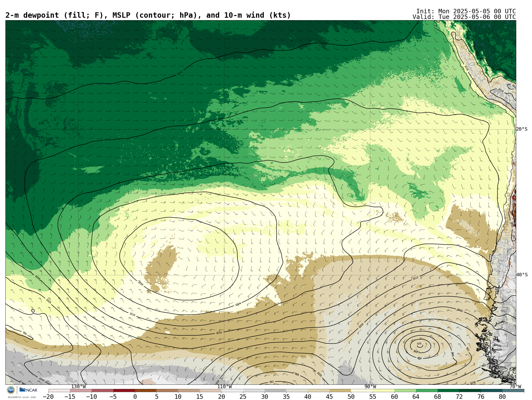This screenshot has height=400, width=532.
Task: Click the 50 colorbar tick label
Action: pyautogui.click(x=351, y=397)
